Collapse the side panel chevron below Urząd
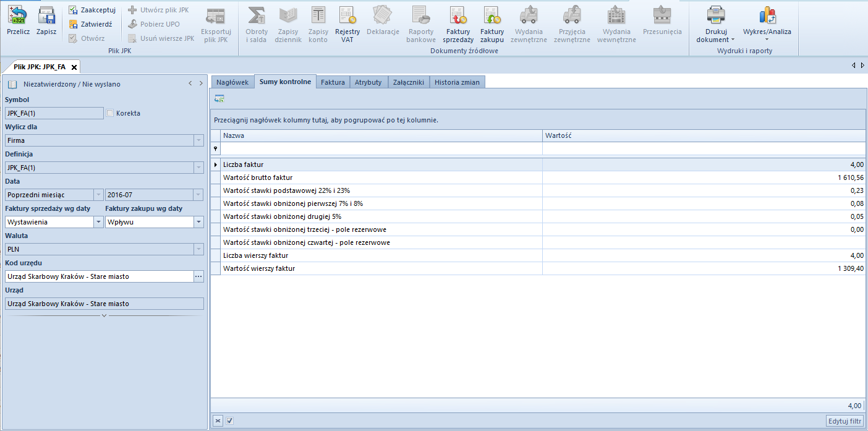This screenshot has height=431, width=868. click(104, 315)
